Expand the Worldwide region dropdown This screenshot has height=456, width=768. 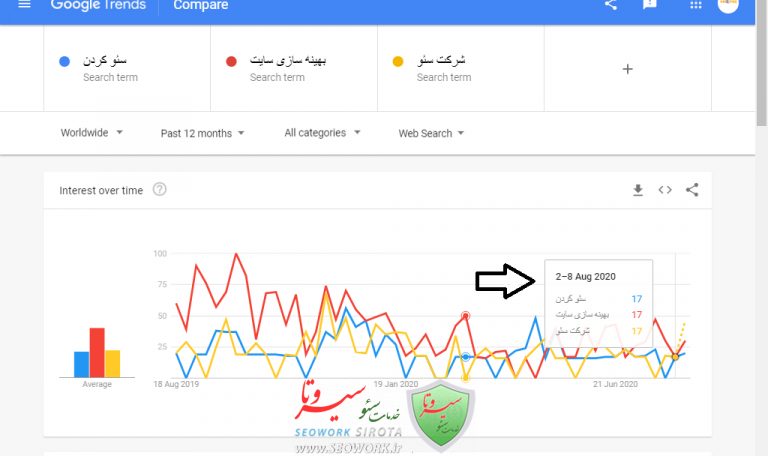92,133
